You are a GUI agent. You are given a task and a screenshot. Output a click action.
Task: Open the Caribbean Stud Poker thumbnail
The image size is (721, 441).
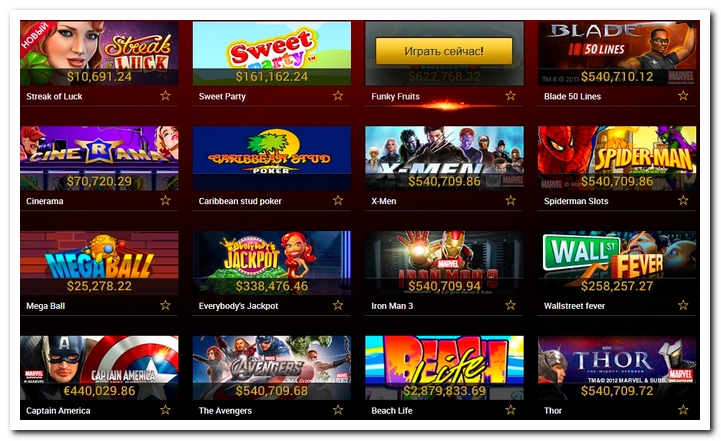(272, 158)
